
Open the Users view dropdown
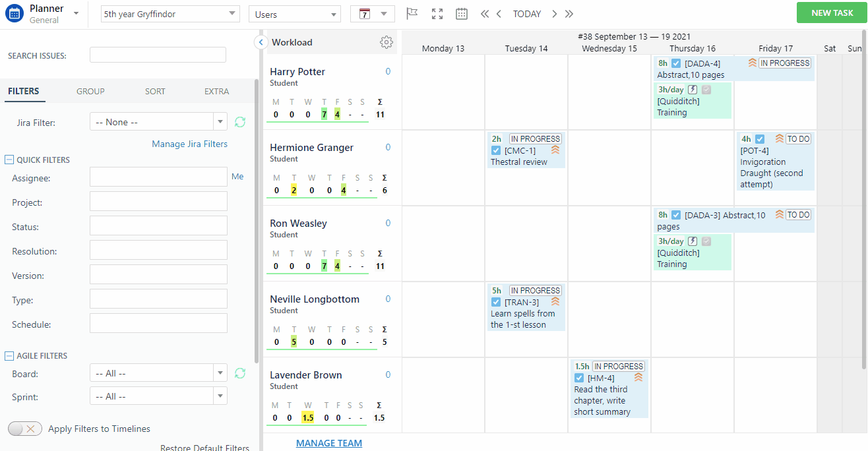(x=295, y=14)
